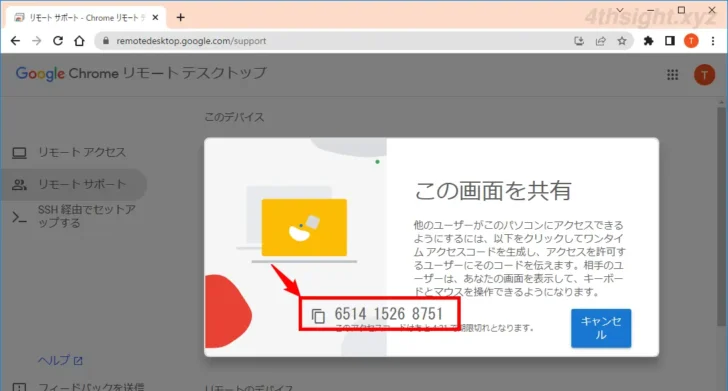Viewport: 728px width, 391px height.
Task: Open the Google apps grid icon
Action: point(672,75)
